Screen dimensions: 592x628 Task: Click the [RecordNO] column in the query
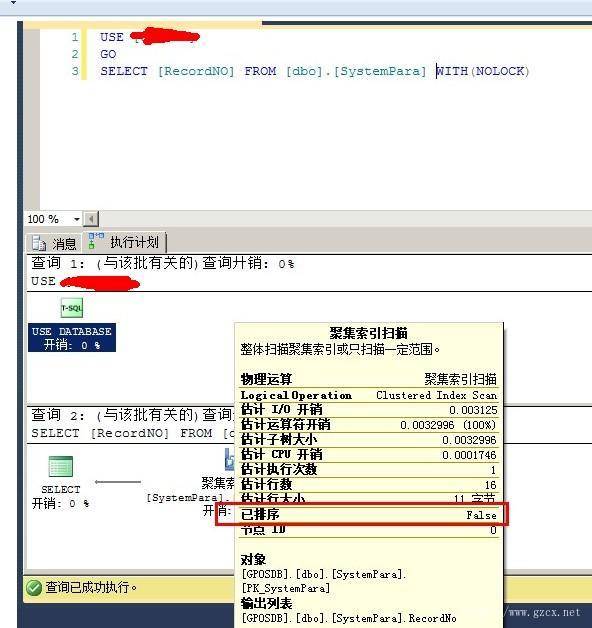[x=196, y=71]
